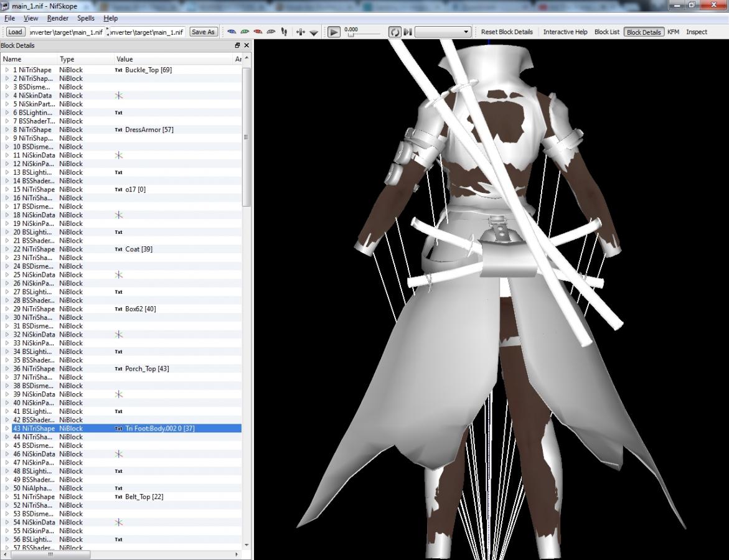The width and height of the screenshot is (729, 560).
Task: Close the Block Details panel
Action: click(x=247, y=45)
